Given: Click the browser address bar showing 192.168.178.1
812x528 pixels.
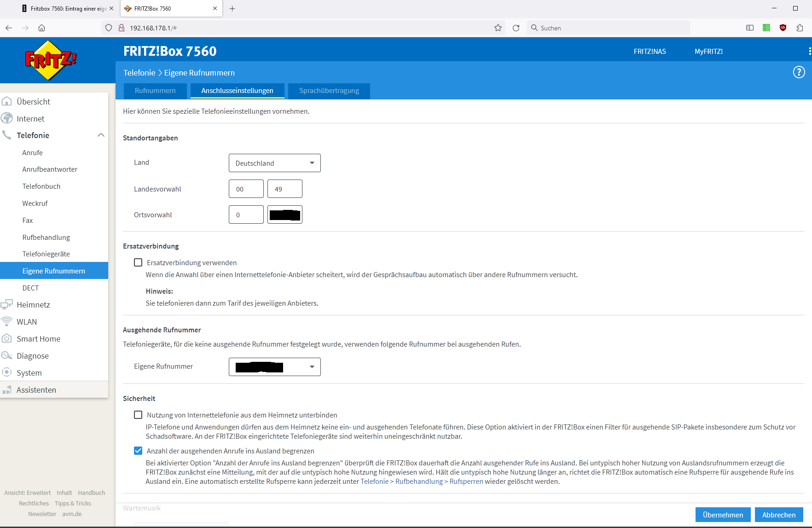Looking at the screenshot, I should pyautogui.click(x=304, y=28).
